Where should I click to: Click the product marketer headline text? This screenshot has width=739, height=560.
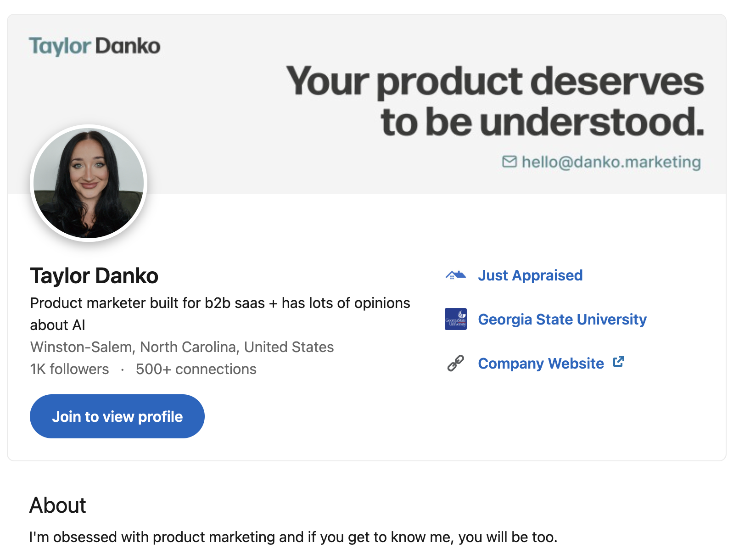tap(220, 314)
